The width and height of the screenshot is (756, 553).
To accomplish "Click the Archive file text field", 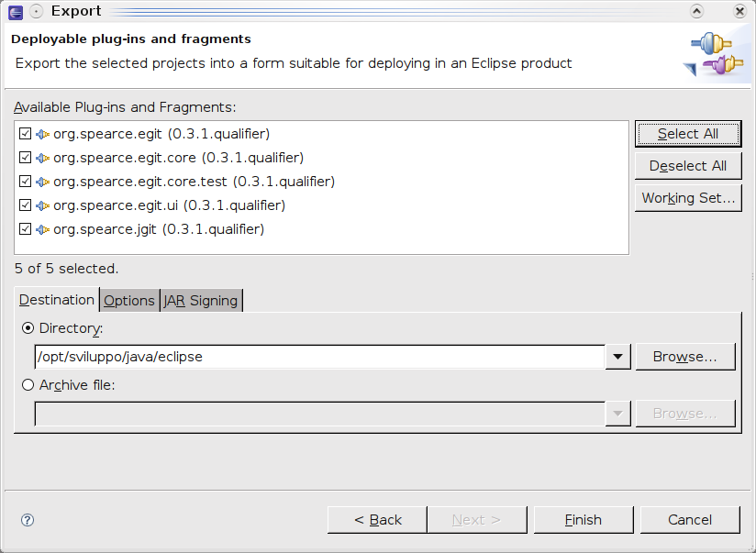I will [x=319, y=414].
